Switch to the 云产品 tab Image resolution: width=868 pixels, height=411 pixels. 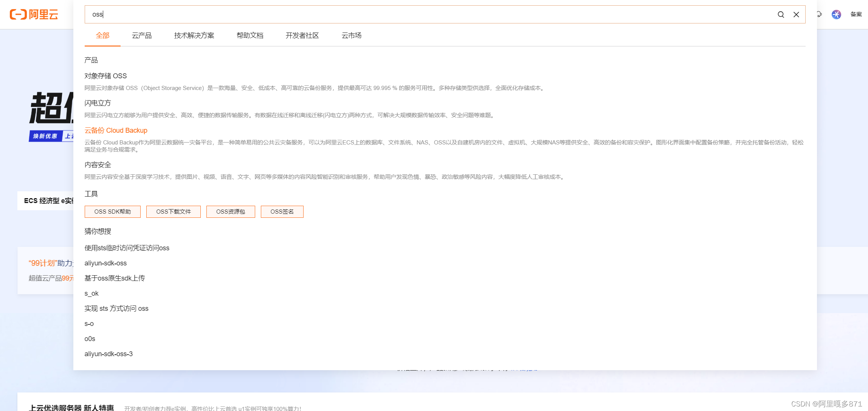coord(142,36)
